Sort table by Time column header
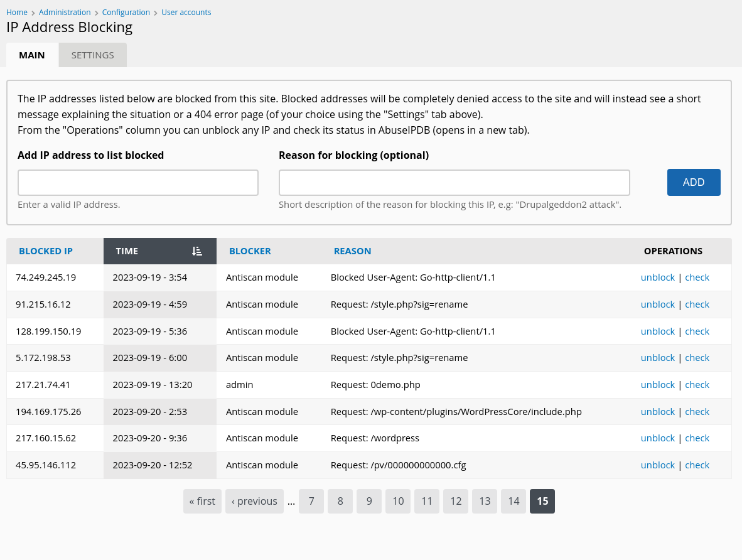 click(x=160, y=251)
